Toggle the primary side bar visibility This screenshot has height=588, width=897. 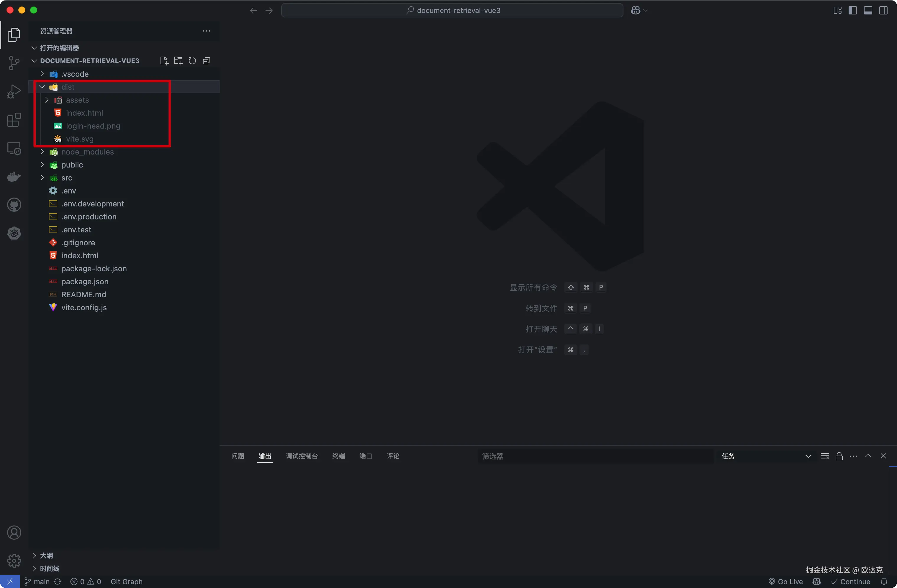(852, 11)
